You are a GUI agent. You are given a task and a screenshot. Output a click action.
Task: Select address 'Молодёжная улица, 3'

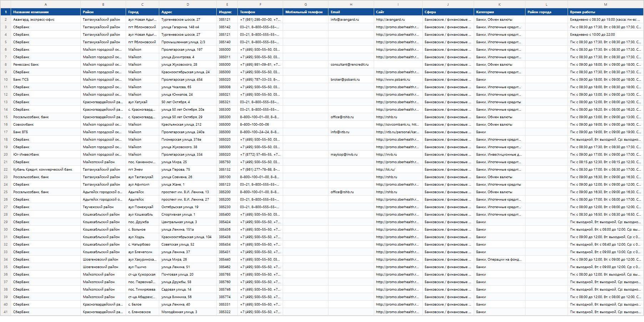pos(188,312)
